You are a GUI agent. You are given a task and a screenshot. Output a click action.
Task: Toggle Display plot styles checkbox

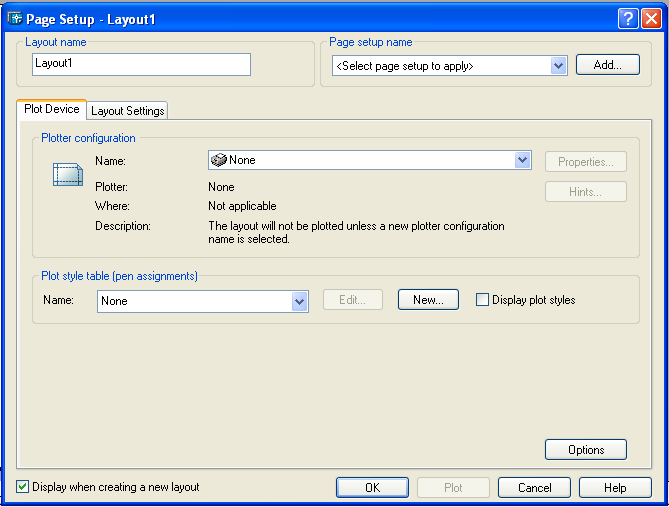tap(482, 300)
